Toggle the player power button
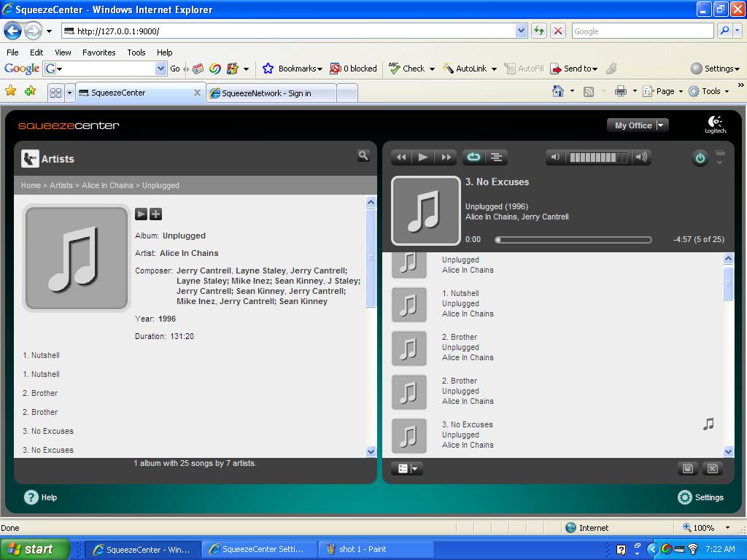The image size is (747, 560). pyautogui.click(x=700, y=158)
